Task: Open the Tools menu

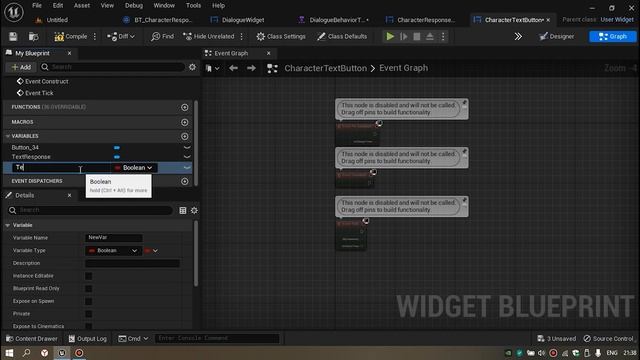Action: pos(193,6)
